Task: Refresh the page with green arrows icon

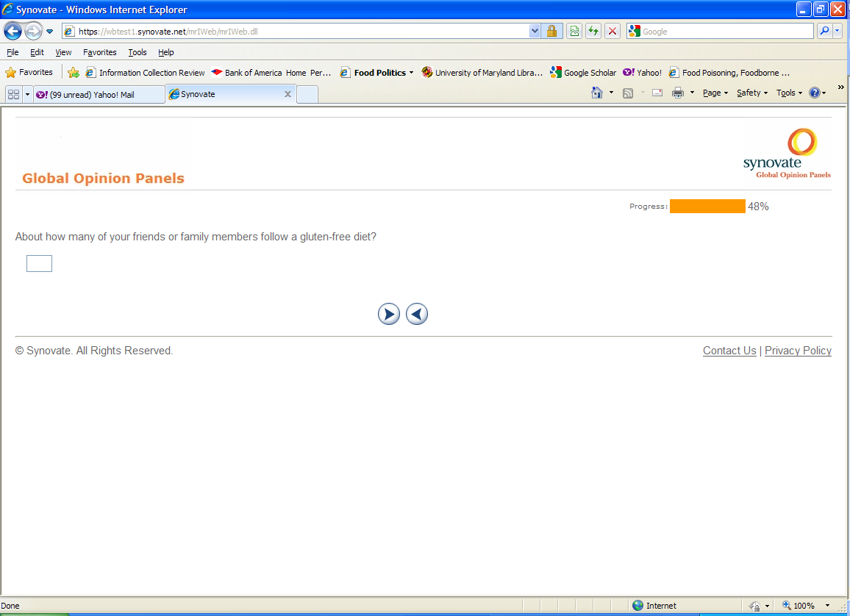Action: click(593, 32)
